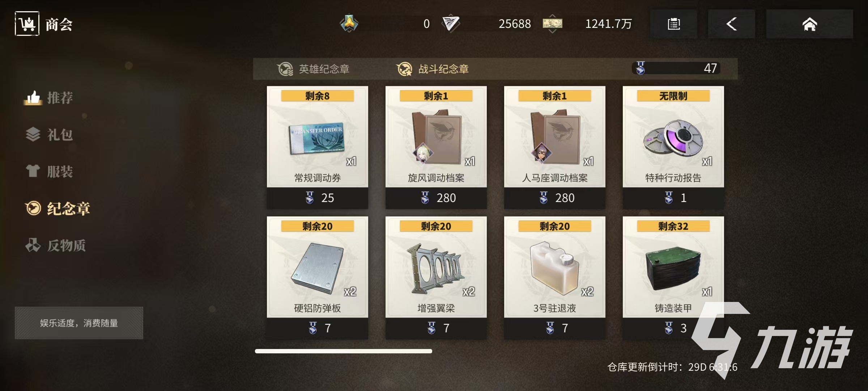Image resolution: width=868 pixels, height=391 pixels.
Task: Tap the shop cart icon beside 商会
Action: tap(27, 24)
